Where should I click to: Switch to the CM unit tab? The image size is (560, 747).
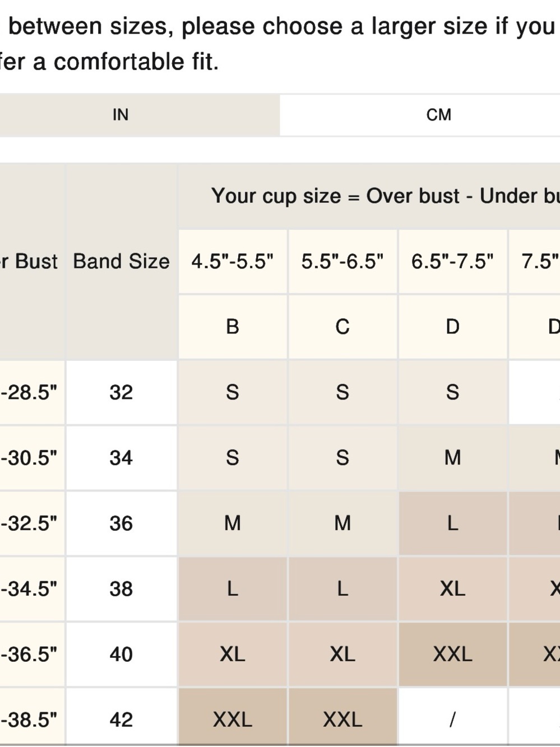tap(438, 115)
